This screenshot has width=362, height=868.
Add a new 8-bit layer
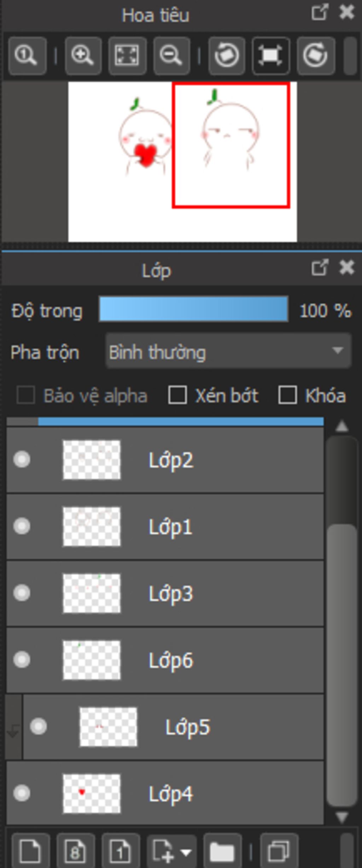tap(76, 851)
